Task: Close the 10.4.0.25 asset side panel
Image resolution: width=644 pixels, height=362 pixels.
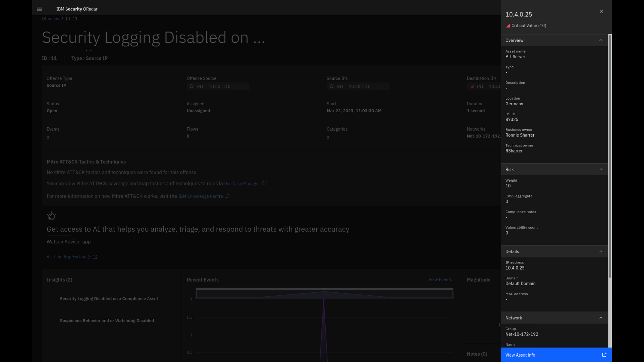Action: coord(601,11)
